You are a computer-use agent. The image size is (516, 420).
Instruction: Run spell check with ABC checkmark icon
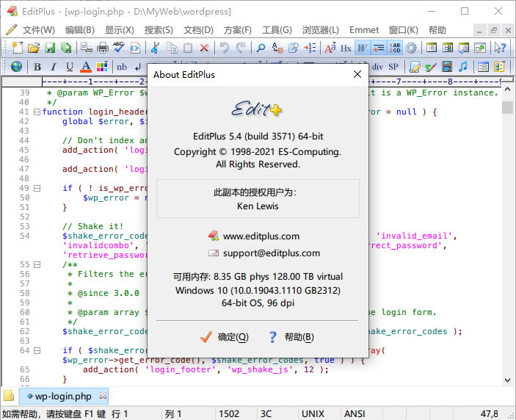click(118, 48)
